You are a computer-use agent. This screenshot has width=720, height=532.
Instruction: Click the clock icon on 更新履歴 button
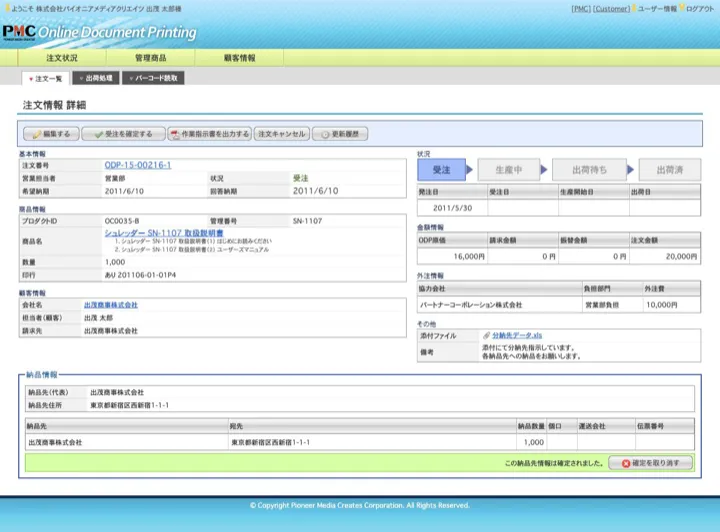pos(325,134)
